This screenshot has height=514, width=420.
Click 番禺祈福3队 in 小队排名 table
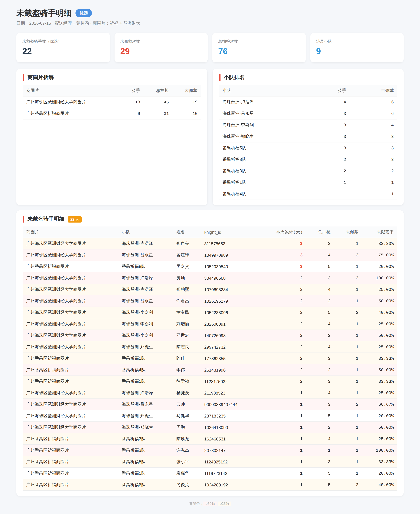coord(234,171)
